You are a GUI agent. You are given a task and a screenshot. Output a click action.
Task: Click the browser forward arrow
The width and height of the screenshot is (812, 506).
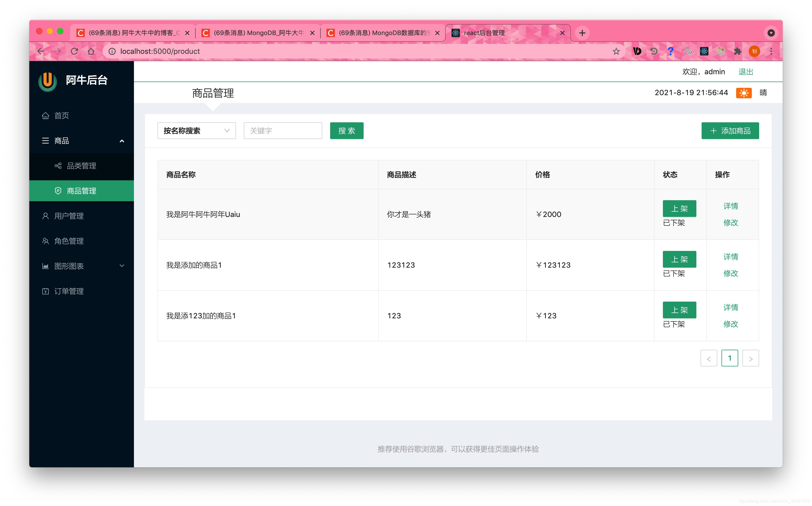[58, 51]
